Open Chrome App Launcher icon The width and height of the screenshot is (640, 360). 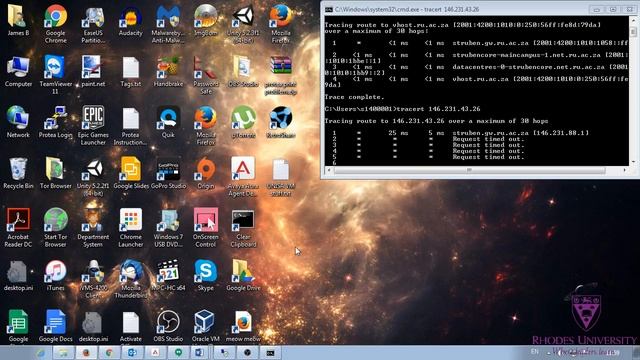pos(131,228)
